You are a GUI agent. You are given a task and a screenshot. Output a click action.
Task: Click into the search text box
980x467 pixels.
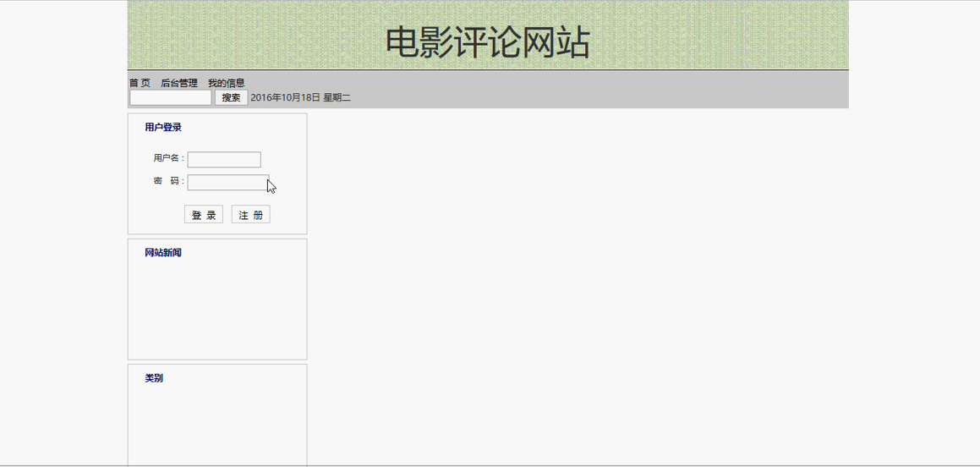pyautogui.click(x=171, y=97)
